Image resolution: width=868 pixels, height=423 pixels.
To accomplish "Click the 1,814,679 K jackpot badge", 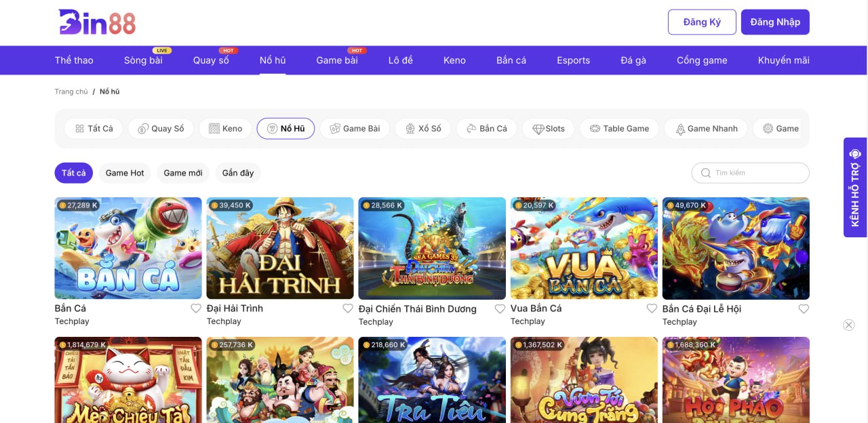I will [83, 345].
